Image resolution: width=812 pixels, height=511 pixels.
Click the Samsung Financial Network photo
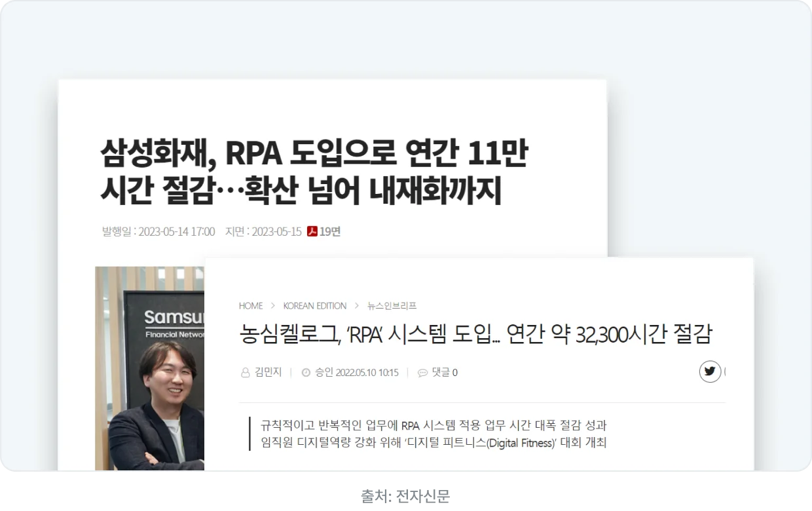point(150,368)
